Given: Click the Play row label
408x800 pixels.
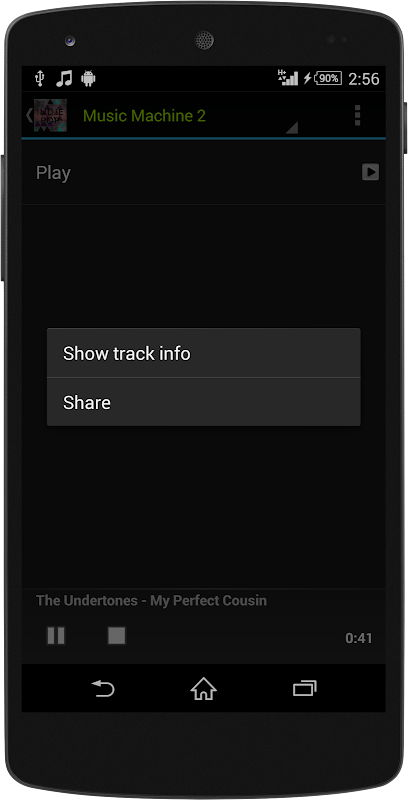Looking at the screenshot, I should (54, 173).
